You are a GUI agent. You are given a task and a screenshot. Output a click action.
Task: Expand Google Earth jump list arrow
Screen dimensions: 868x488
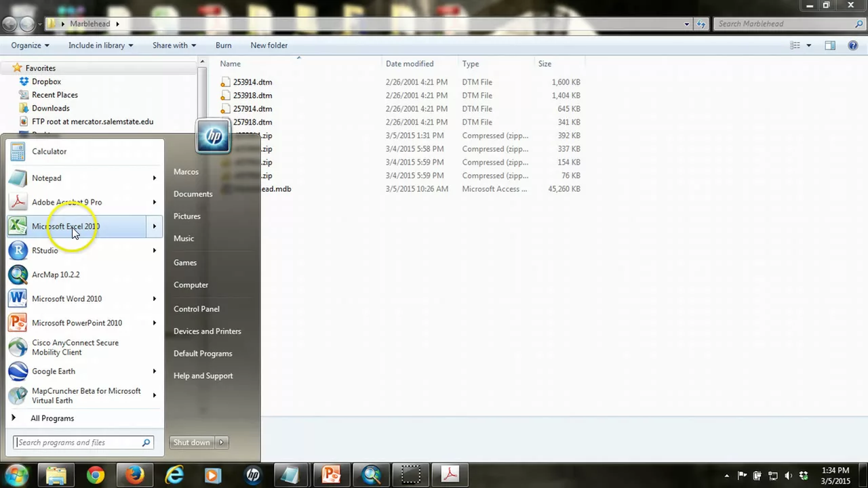[155, 371]
